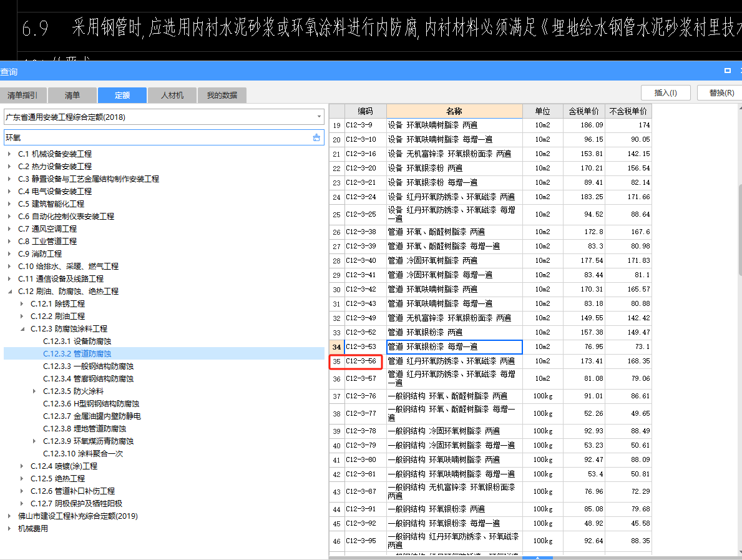
Task: Select C.12.3.7 金属油罐内壁防静电 item
Action: [92, 416]
